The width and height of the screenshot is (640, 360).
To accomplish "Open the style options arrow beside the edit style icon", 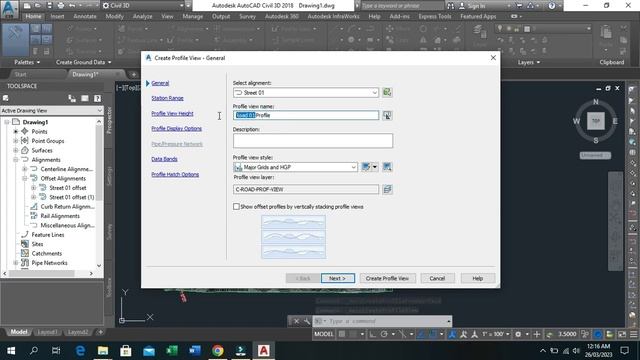I will pyautogui.click(x=374, y=167).
